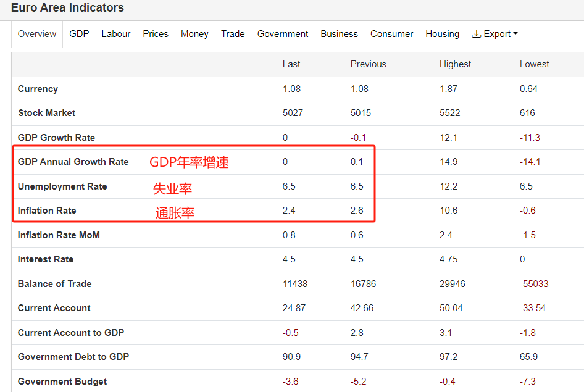Click the Export download icon
584x392 pixels.
click(476, 34)
